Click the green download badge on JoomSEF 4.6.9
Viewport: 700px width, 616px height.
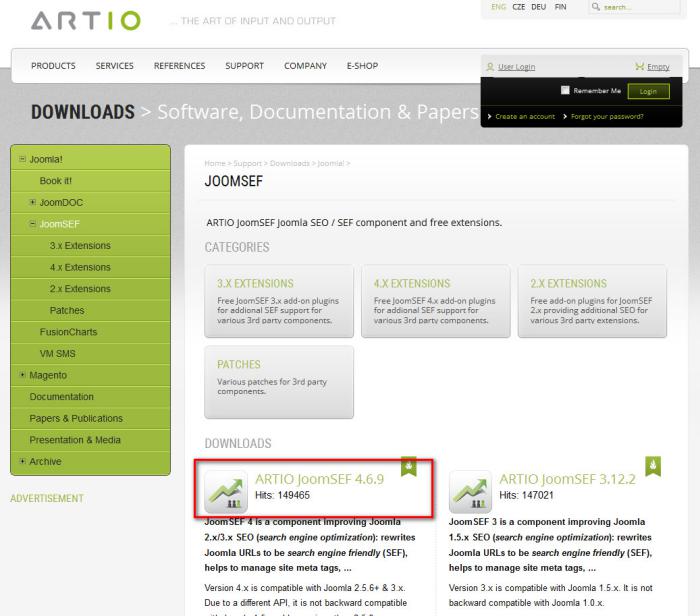pos(408,465)
